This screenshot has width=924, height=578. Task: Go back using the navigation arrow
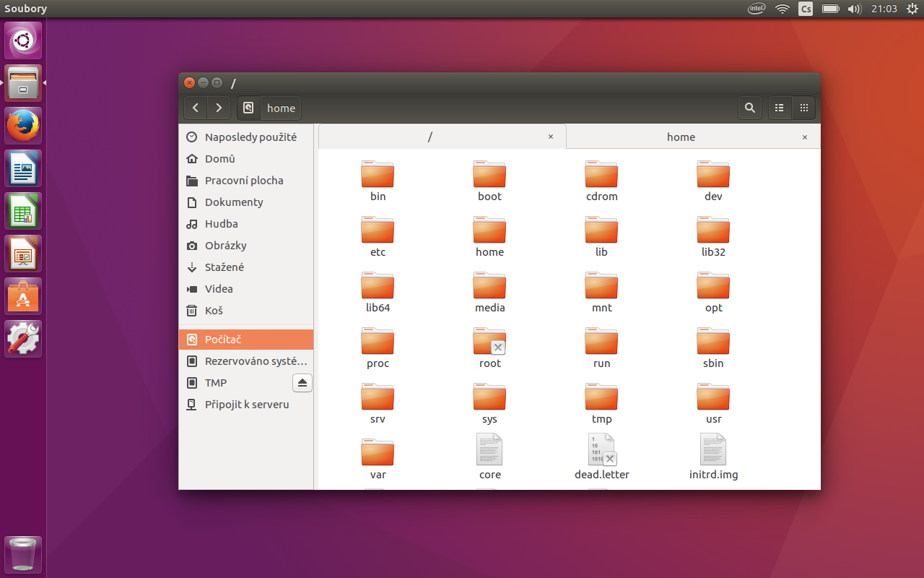tap(195, 108)
